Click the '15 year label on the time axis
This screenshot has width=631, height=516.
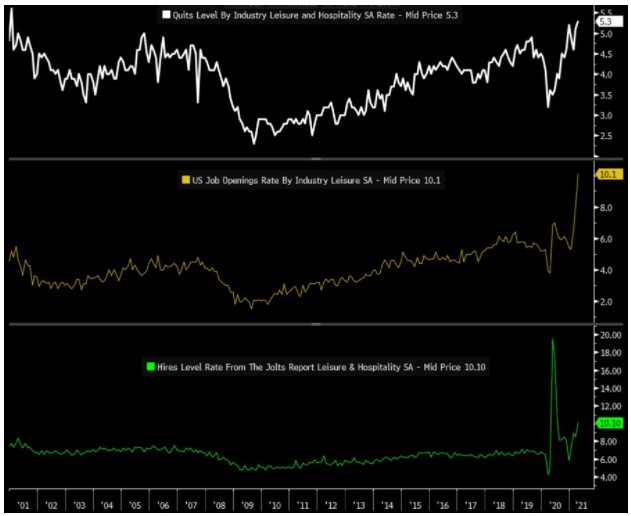click(x=415, y=505)
